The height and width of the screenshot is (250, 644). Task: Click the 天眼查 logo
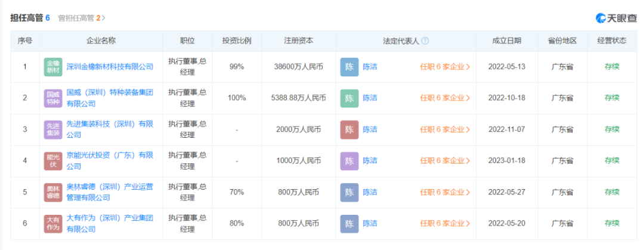[616, 18]
